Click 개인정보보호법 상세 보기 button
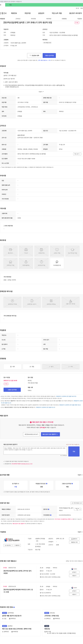The image size is (83, 644). click(31, 434)
